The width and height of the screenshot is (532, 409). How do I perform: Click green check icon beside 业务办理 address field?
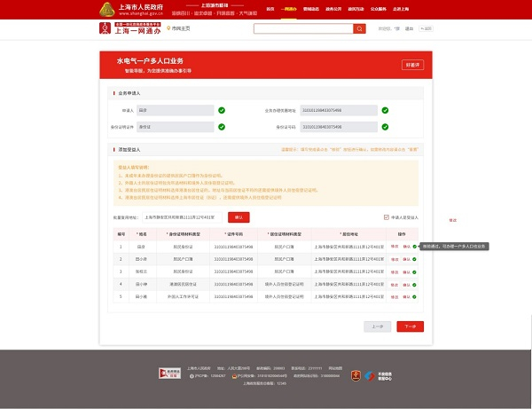pos(385,110)
